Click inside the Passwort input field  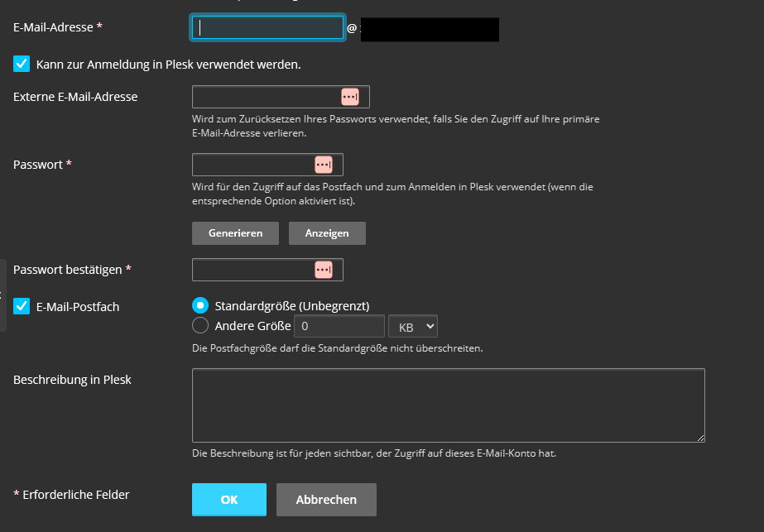[x=252, y=164]
